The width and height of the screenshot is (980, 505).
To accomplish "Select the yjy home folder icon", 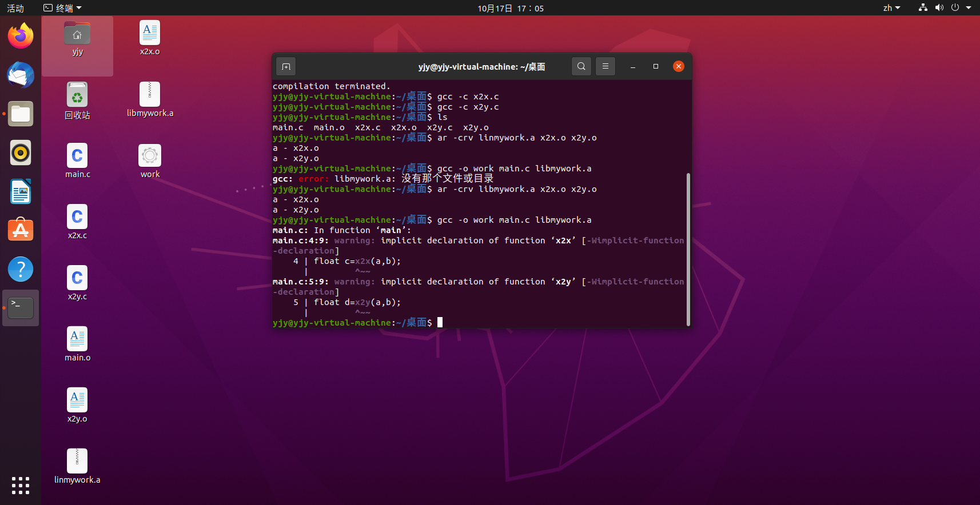I will click(77, 39).
